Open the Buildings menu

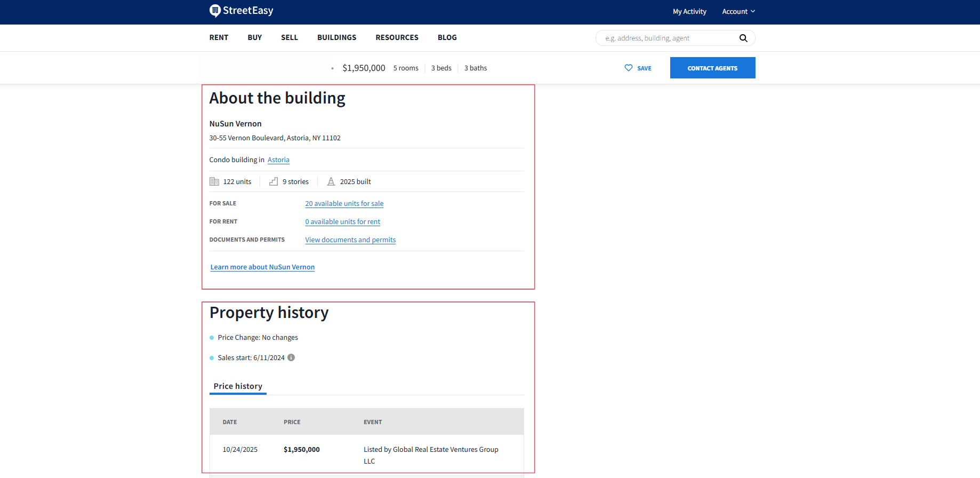(337, 37)
